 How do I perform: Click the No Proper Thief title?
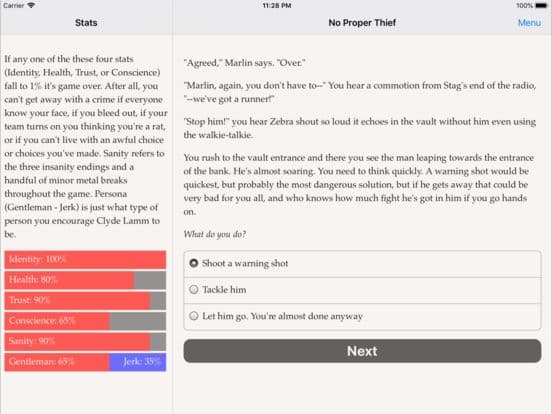click(362, 23)
